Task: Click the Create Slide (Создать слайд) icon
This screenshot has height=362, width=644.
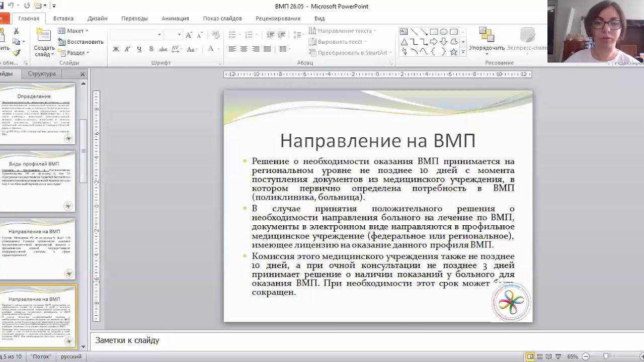Action: 44,36
